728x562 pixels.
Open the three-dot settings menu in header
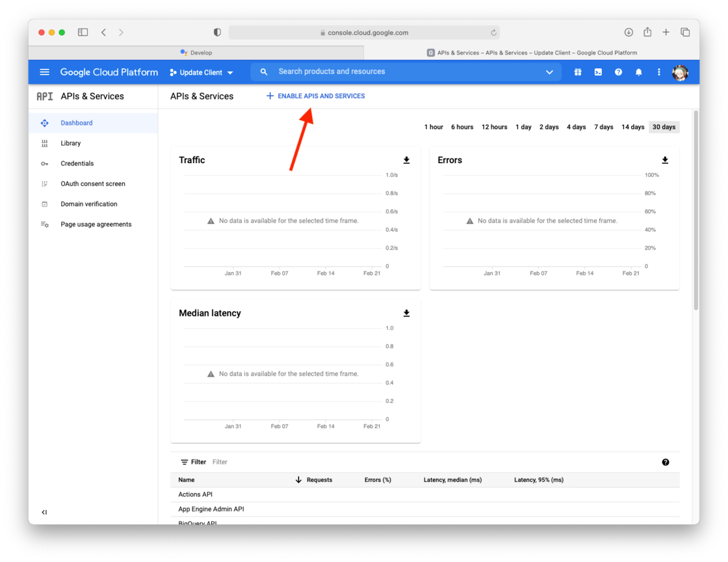(659, 72)
